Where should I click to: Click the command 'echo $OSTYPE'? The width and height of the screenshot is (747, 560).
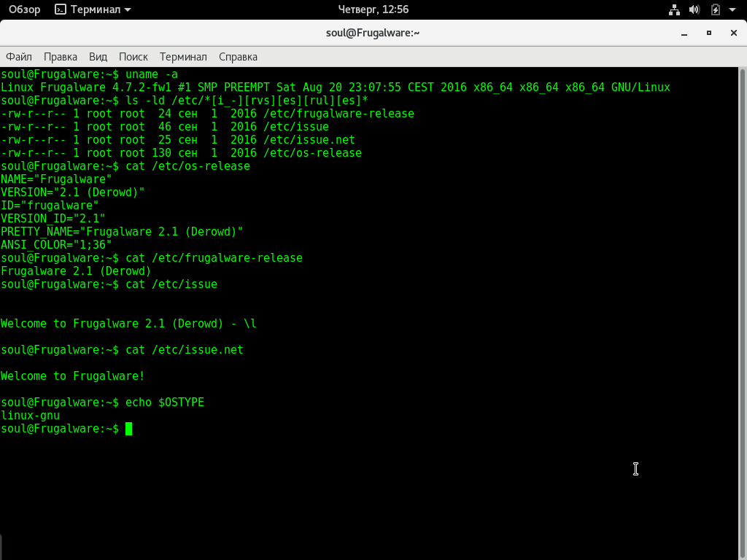click(x=165, y=402)
